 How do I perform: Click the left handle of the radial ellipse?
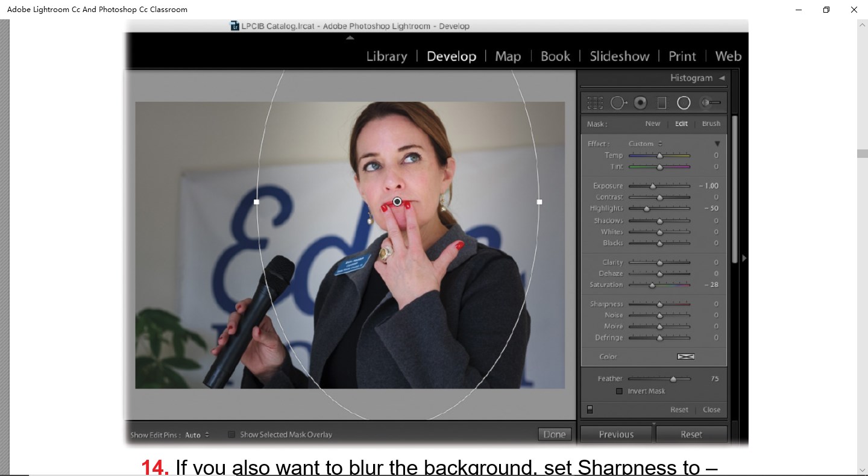click(257, 202)
